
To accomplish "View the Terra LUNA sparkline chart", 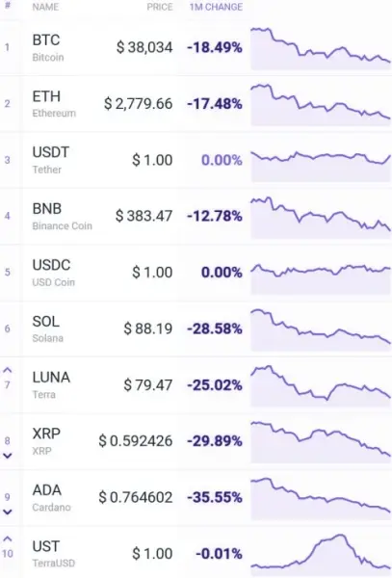I will point(321,386).
